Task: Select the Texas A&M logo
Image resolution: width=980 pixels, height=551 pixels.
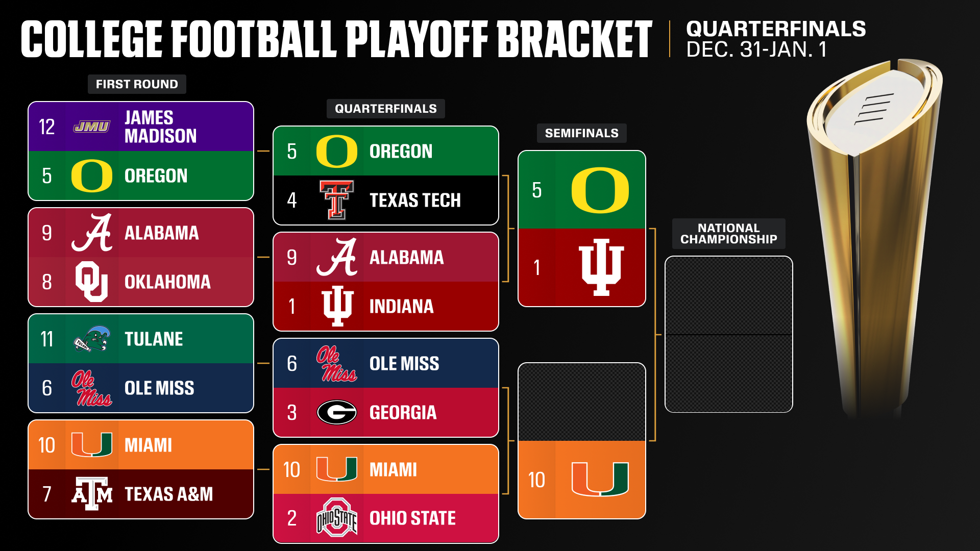Action: pyautogui.click(x=91, y=494)
